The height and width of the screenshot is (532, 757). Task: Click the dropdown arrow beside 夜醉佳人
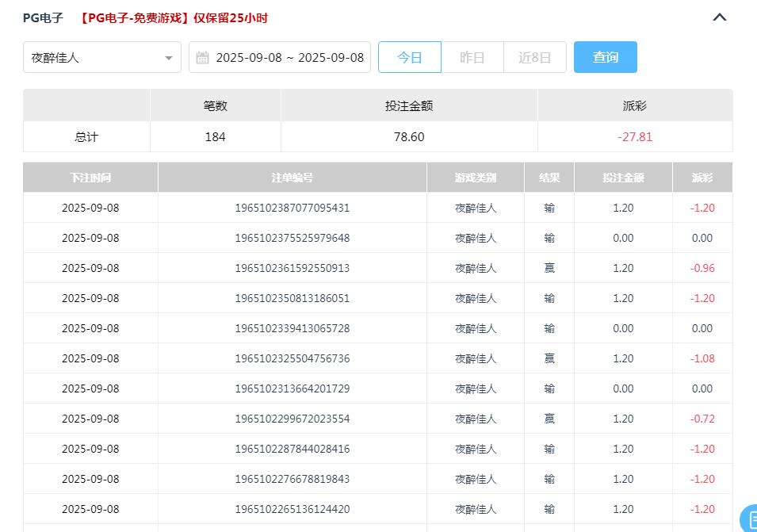click(168, 57)
